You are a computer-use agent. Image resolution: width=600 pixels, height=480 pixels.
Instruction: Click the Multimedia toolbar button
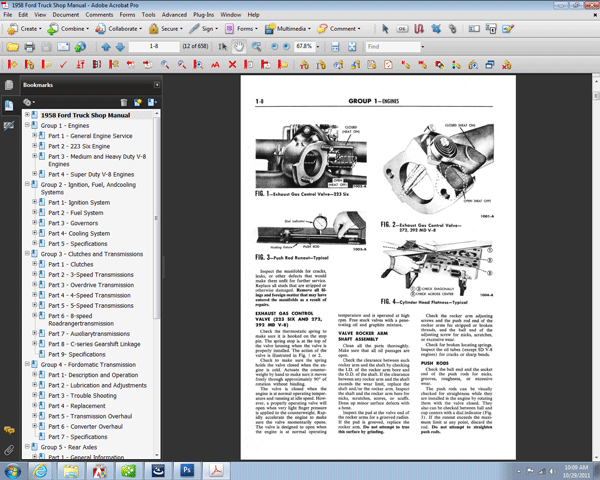pyautogui.click(x=288, y=29)
